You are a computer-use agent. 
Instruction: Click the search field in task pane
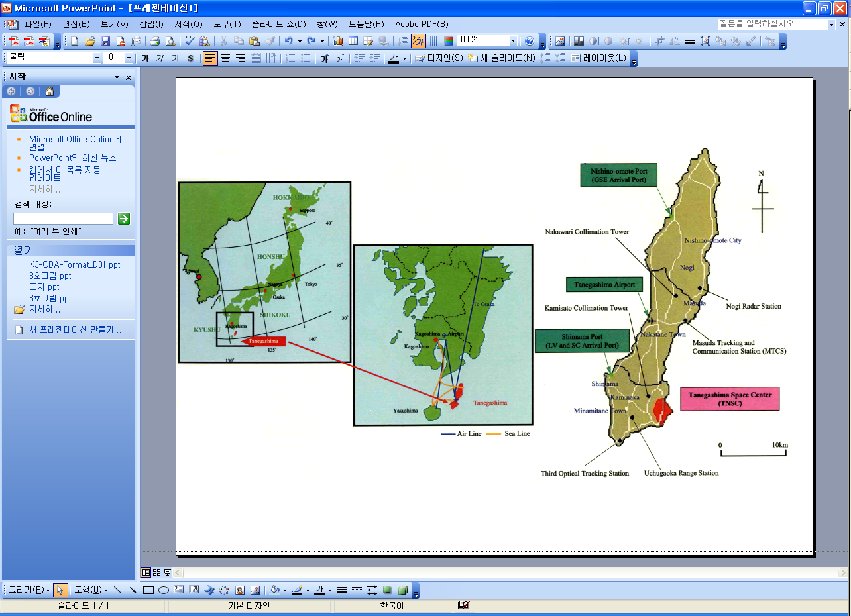tap(64, 219)
